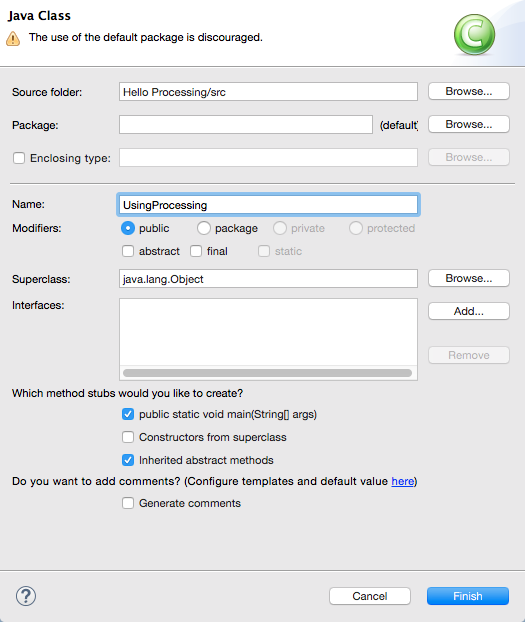This screenshot has height=622, width=525.
Task: Click into the Package text field
Action: click(x=246, y=125)
